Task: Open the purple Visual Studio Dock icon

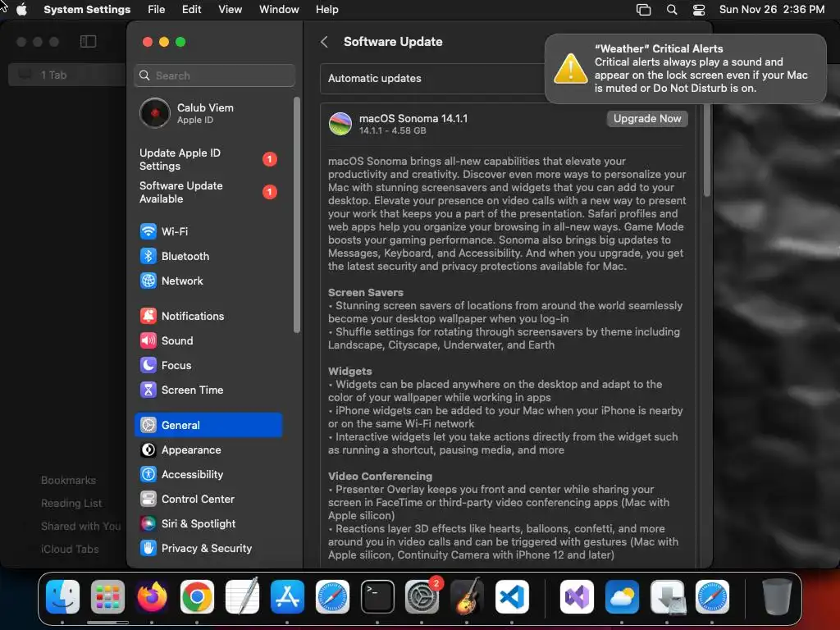Action: pyautogui.click(x=577, y=597)
